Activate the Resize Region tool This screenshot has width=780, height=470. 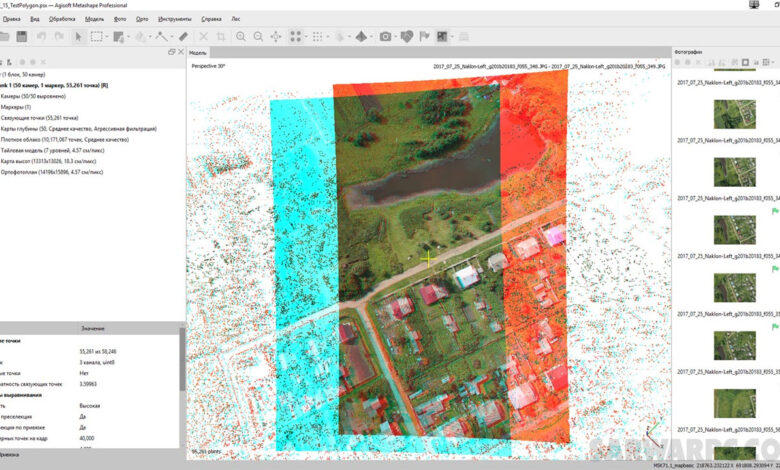tap(118, 36)
